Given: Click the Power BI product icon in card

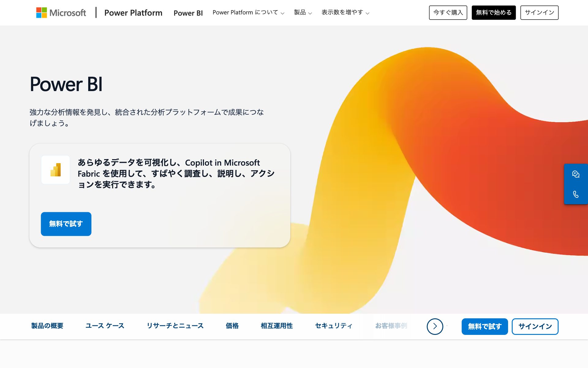Looking at the screenshot, I should point(55,170).
